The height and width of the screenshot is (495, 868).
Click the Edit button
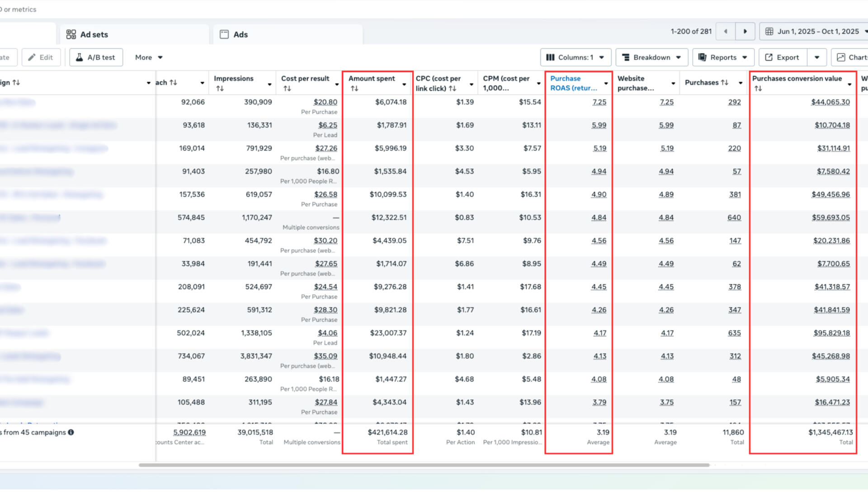click(41, 57)
